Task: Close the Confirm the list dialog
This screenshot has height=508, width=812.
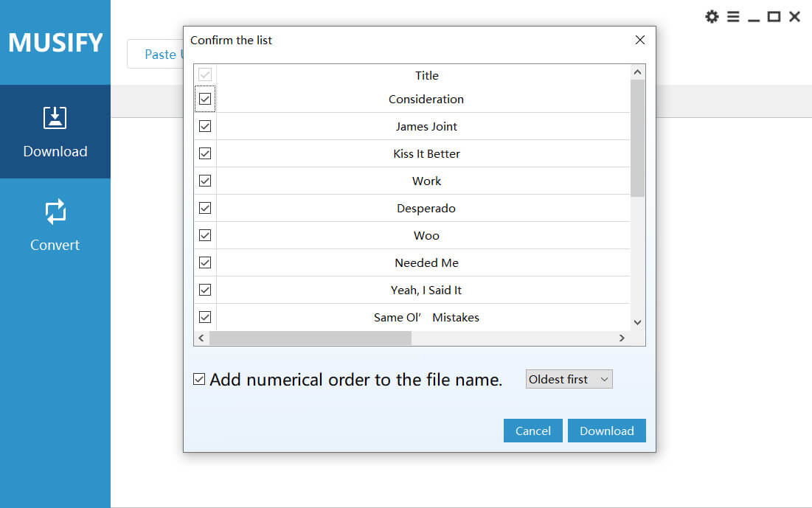Action: pos(639,40)
